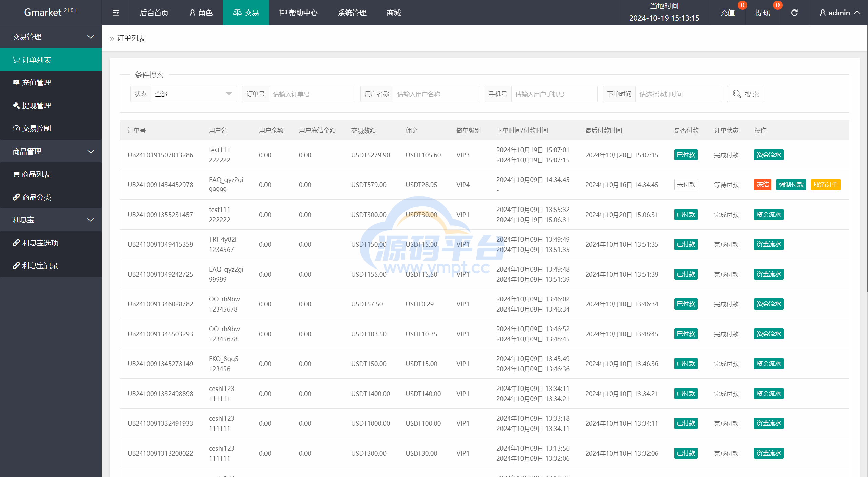Toggle the sidebar collapse hamburger icon

pyautogui.click(x=116, y=13)
